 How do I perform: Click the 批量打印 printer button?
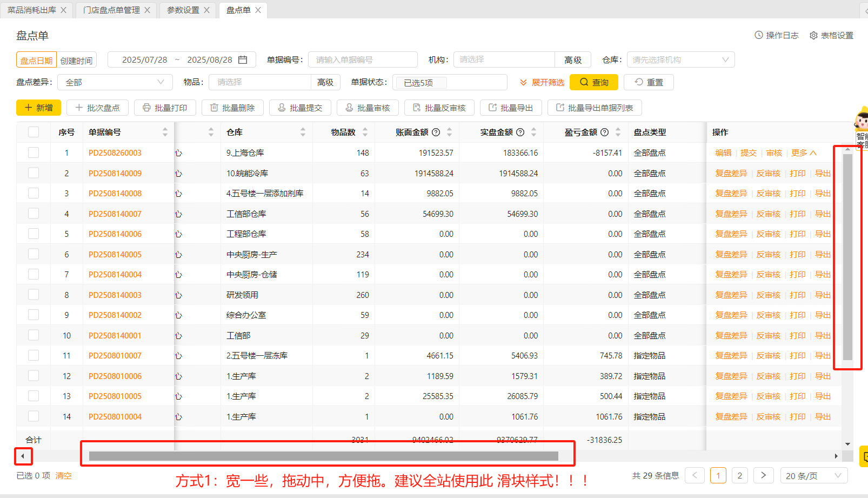(x=165, y=108)
